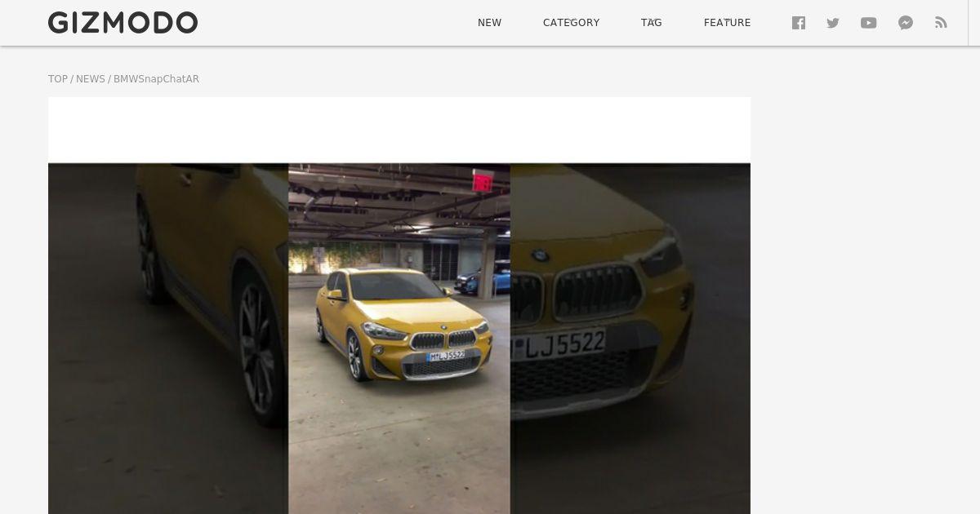Click BMWSnapChatAR breadcrumb text
The height and width of the screenshot is (514, 980).
pyautogui.click(x=156, y=79)
